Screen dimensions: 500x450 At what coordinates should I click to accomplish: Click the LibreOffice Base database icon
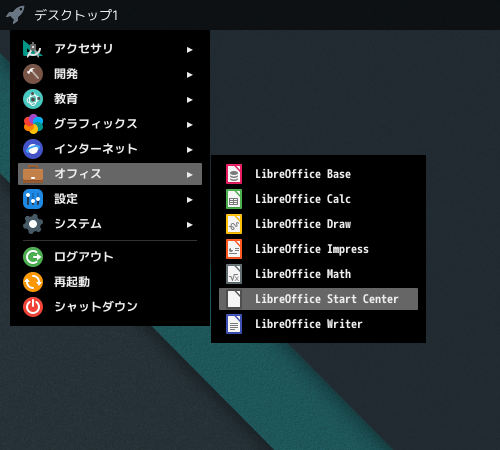click(234, 174)
